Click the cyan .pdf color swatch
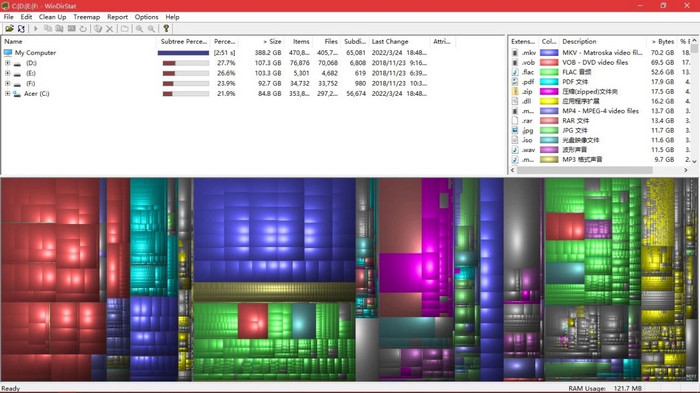The width and height of the screenshot is (700, 393). click(x=549, y=82)
